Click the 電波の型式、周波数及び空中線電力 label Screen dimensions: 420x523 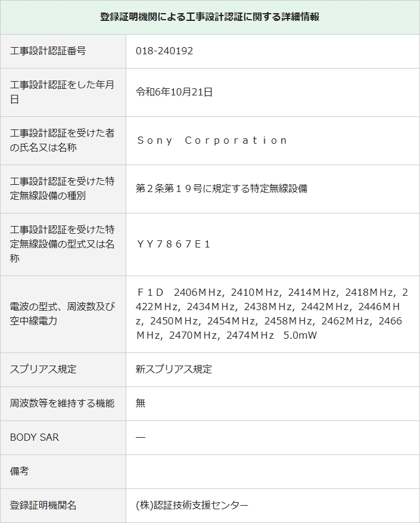[62, 314]
